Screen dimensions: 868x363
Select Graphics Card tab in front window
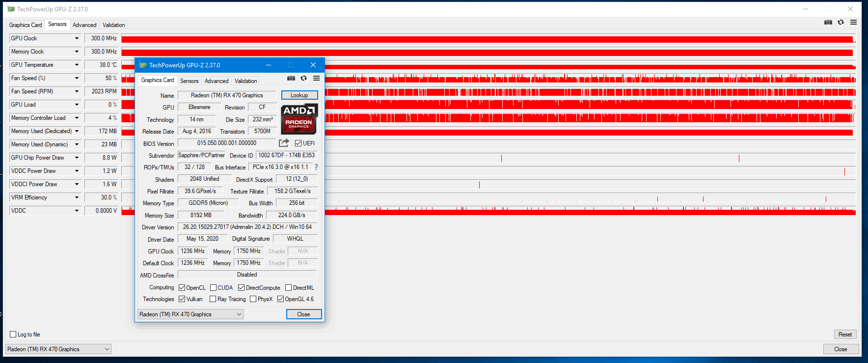coord(157,80)
